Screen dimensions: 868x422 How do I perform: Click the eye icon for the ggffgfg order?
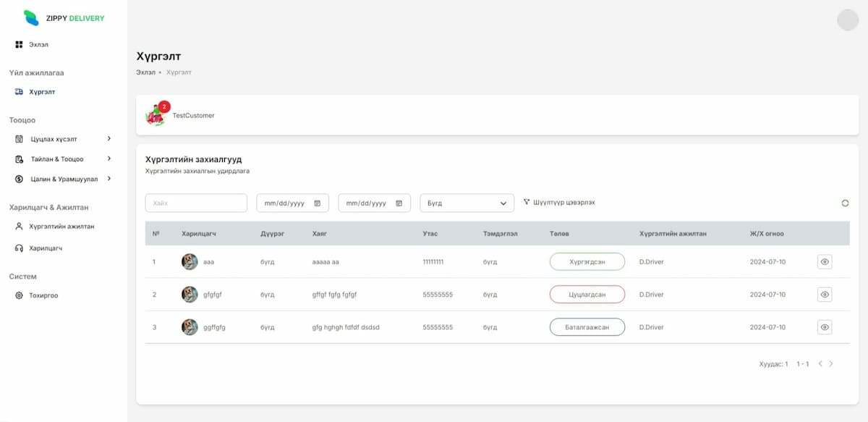[825, 327]
